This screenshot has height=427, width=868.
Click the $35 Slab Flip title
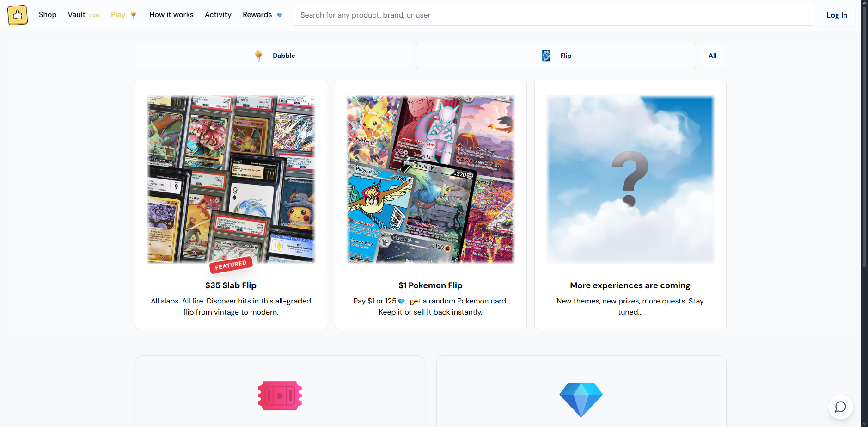tap(231, 285)
